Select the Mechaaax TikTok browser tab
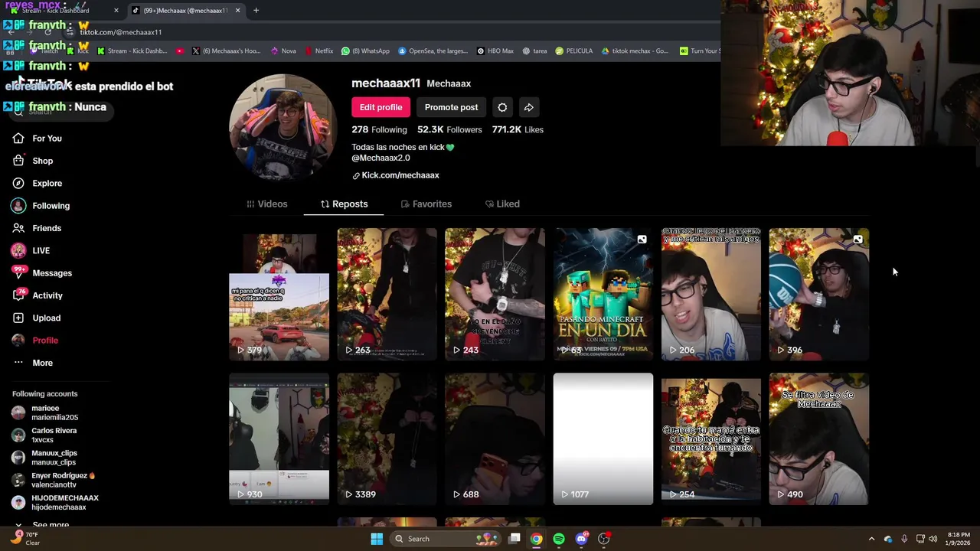The width and height of the screenshot is (980, 551). click(x=187, y=10)
